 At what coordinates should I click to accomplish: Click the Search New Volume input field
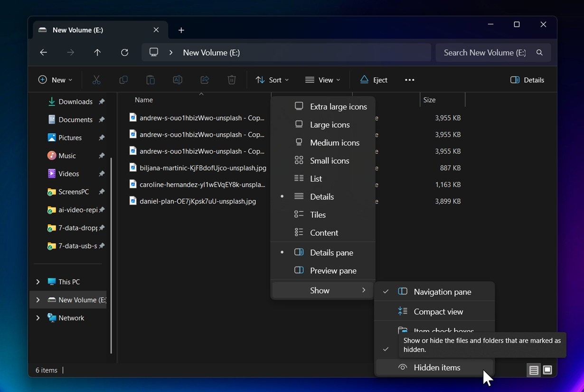(484, 53)
